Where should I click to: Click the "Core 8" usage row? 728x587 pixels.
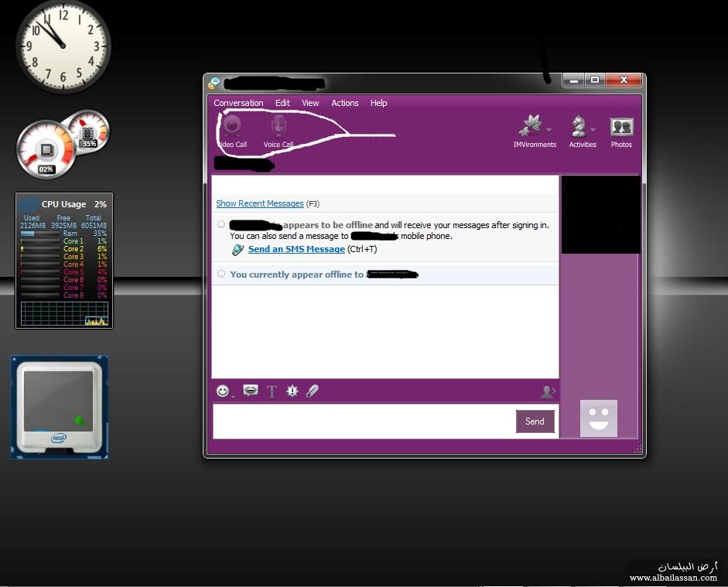63,295
